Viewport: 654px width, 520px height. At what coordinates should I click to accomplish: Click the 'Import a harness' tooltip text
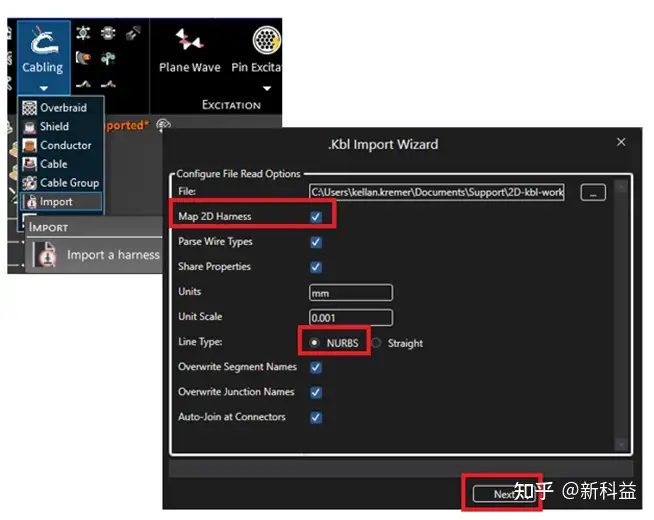(113, 255)
